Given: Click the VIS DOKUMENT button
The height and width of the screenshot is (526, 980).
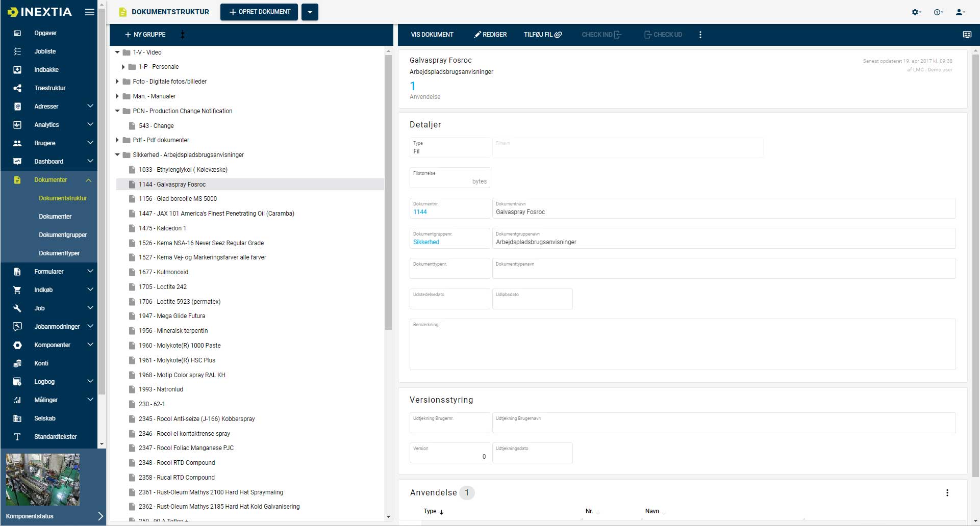Looking at the screenshot, I should (432, 34).
